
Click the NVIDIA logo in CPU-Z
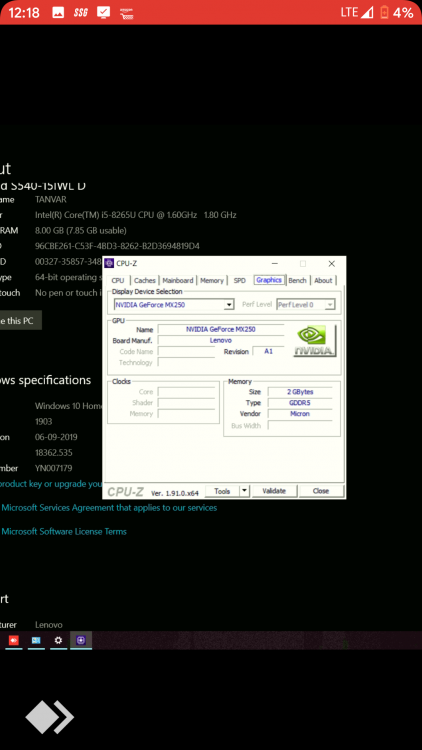click(314, 340)
